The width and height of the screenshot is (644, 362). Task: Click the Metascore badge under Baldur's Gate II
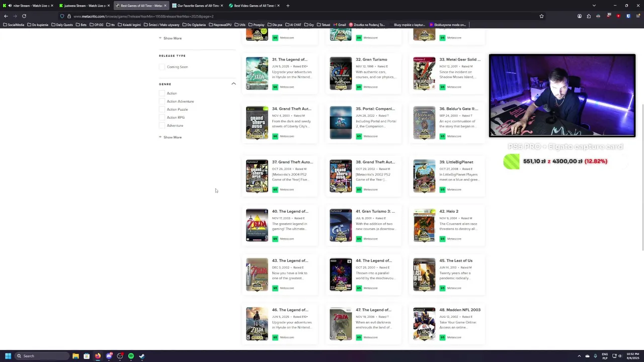(x=442, y=136)
